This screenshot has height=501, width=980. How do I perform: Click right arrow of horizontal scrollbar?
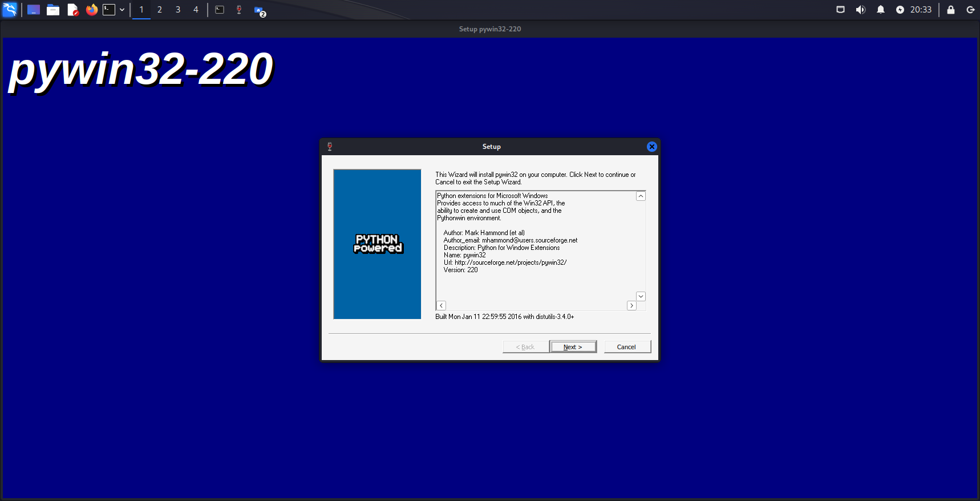(x=631, y=306)
